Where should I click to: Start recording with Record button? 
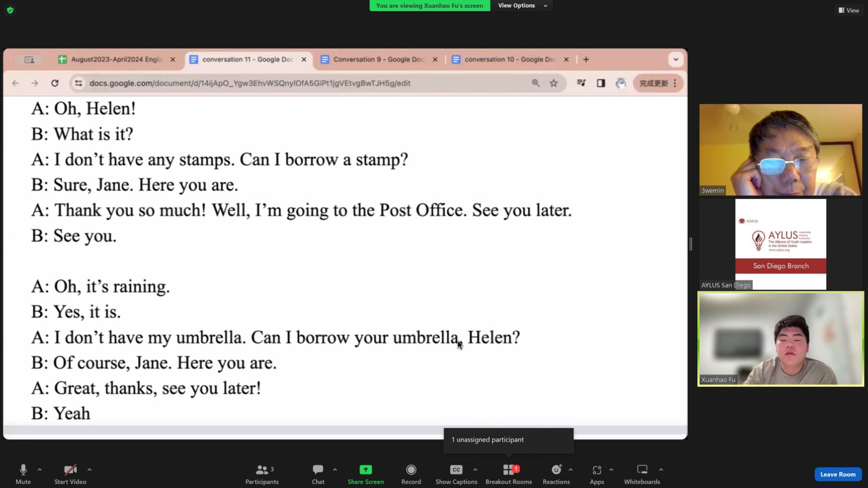411,474
